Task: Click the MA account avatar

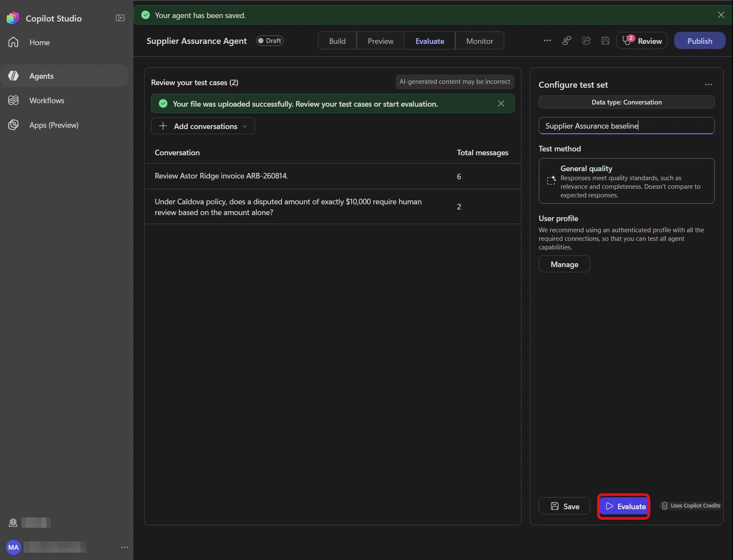Action: 13,547
